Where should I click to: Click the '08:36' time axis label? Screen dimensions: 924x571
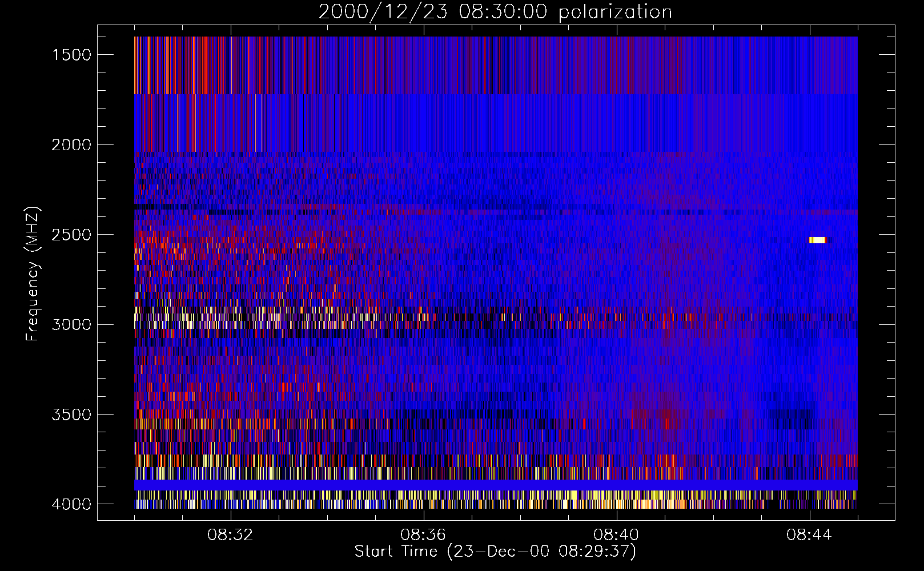[x=423, y=535]
